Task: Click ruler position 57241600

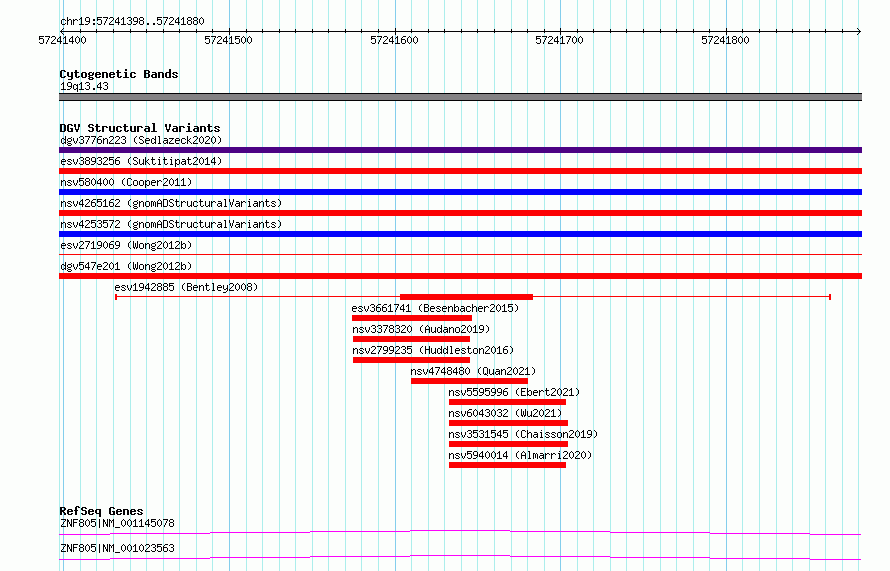Action: click(394, 40)
